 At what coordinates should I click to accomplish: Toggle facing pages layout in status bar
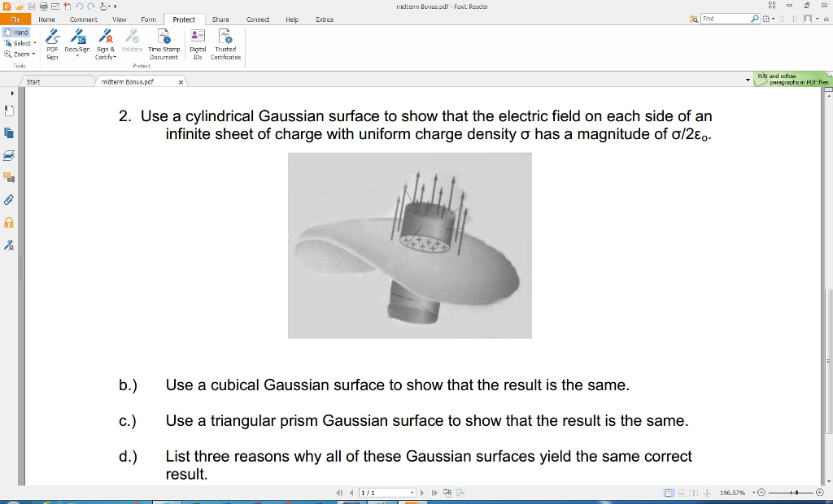click(694, 493)
